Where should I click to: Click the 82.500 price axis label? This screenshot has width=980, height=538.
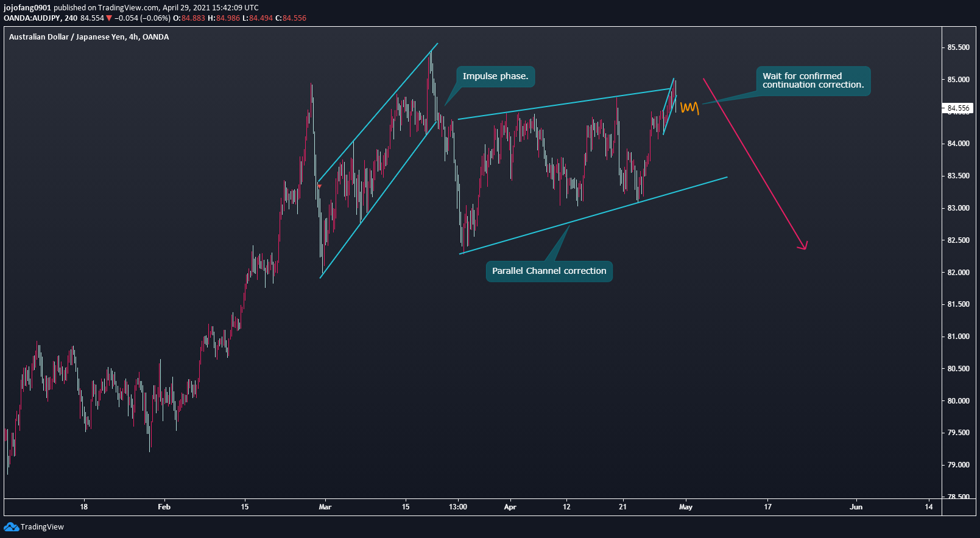[958, 240]
